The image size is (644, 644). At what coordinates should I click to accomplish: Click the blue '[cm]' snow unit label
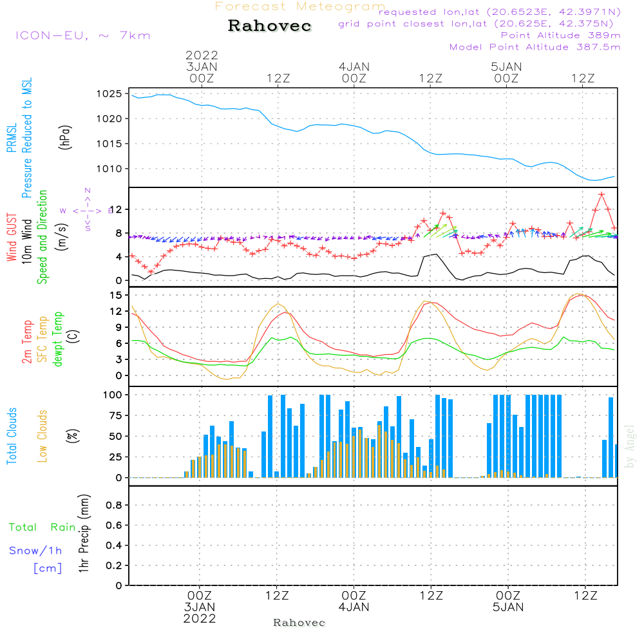click(48, 569)
